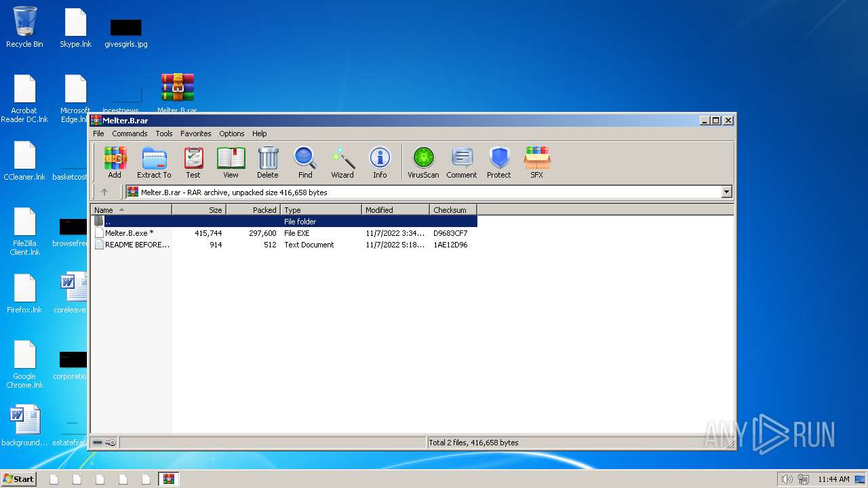Screen dimensions: 868x488
Task: Launch the Wizard tool
Action: tap(342, 163)
